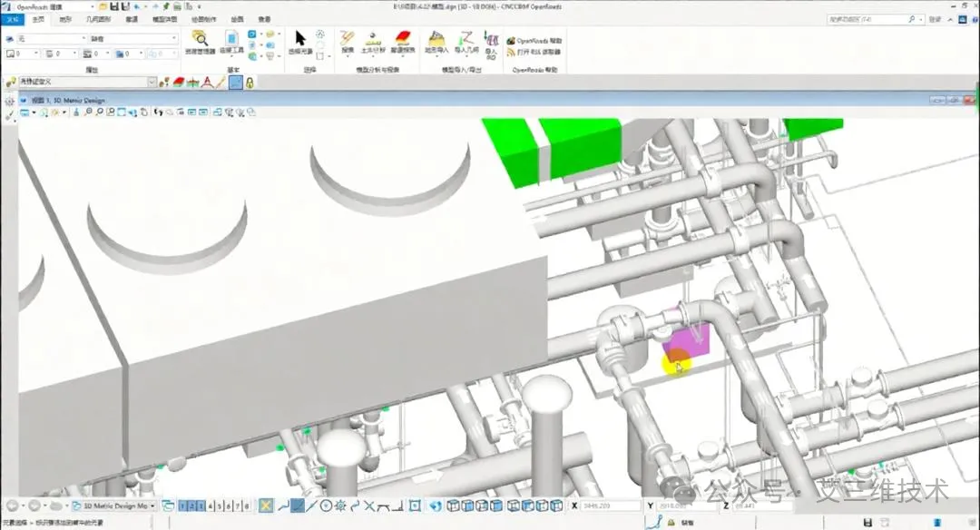This screenshot has height=530, width=980.
Task: Switch to the 廊道 corridors tab
Action: (x=132, y=19)
